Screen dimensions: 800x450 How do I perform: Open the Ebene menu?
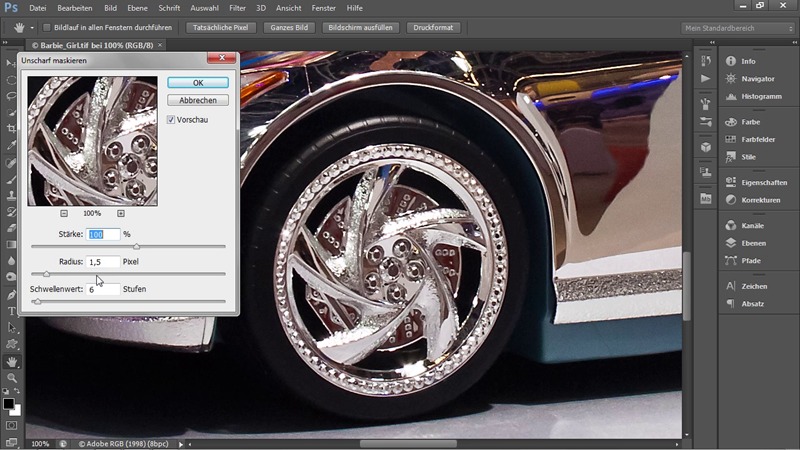tap(137, 8)
